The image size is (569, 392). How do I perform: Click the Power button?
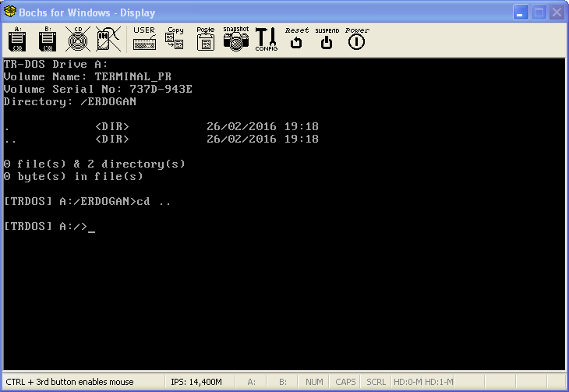[357, 38]
